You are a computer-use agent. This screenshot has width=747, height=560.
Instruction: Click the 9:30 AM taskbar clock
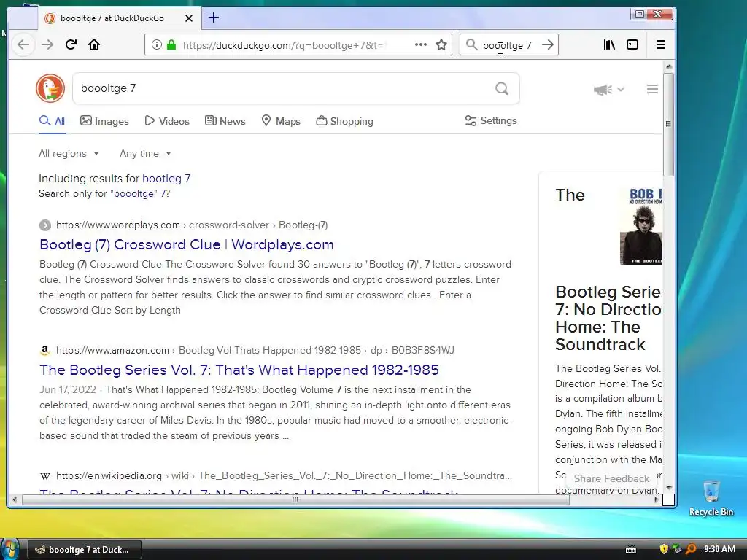click(719, 549)
